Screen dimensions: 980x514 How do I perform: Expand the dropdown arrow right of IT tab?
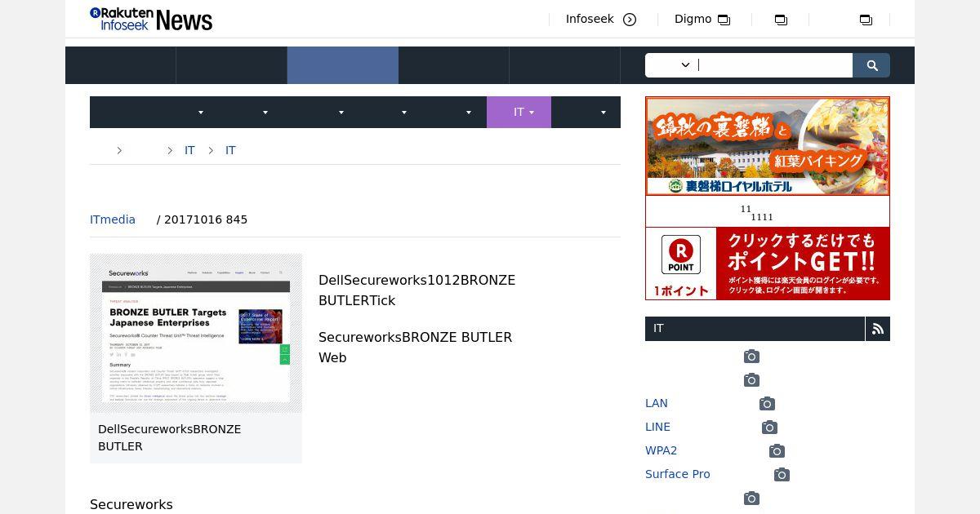604,113
